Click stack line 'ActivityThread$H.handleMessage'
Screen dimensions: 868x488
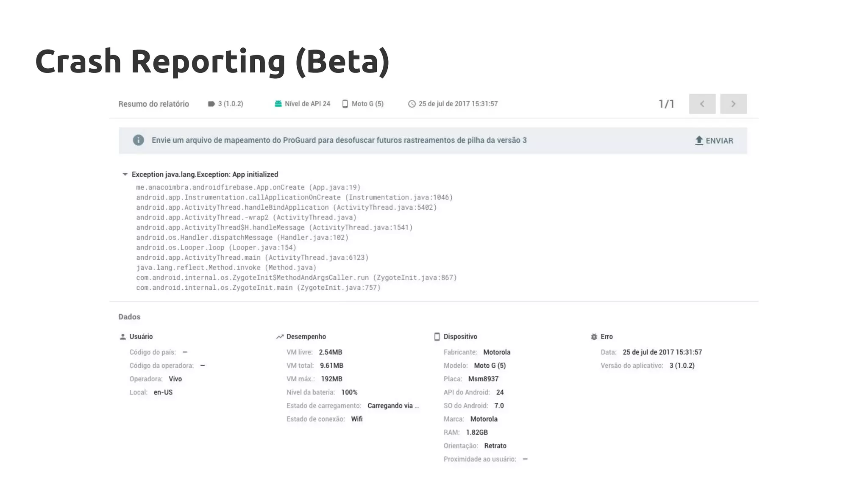274,227
